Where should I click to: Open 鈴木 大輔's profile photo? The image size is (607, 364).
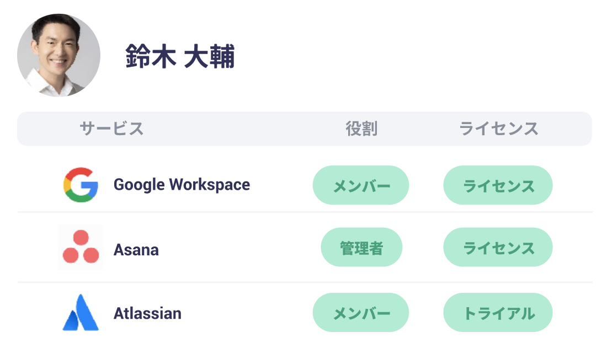click(59, 55)
